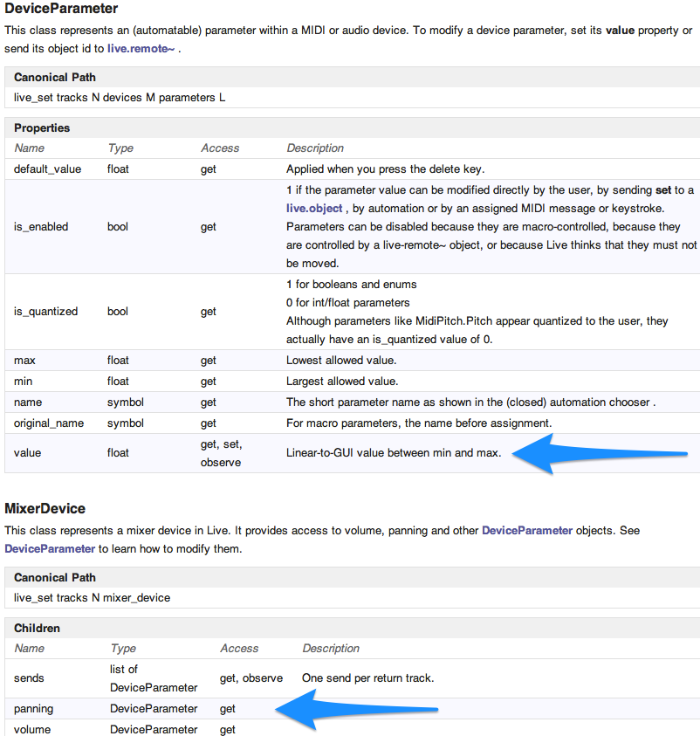Open DeviceParameter link before 'to learn how'
This screenshot has height=736, width=700.
click(49, 549)
